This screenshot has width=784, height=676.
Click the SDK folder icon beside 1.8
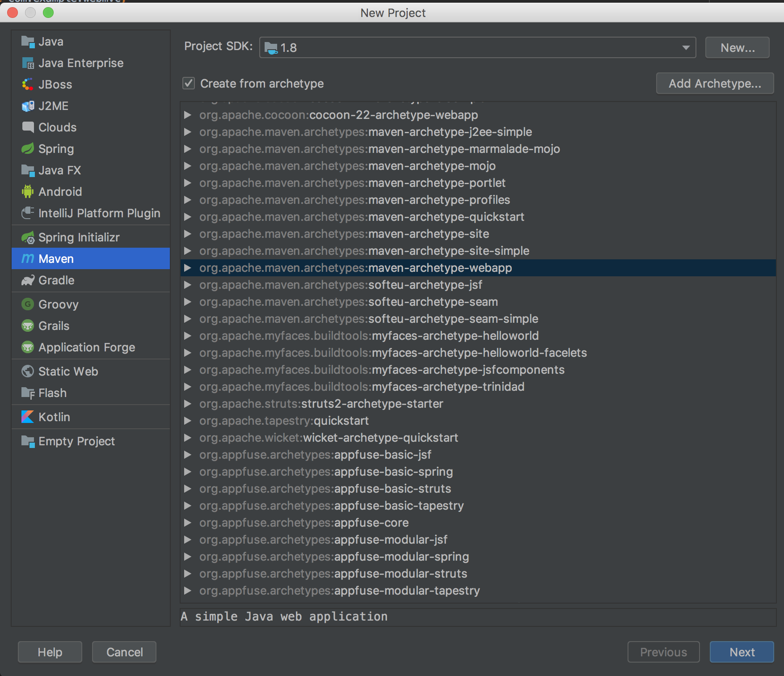[x=271, y=48]
